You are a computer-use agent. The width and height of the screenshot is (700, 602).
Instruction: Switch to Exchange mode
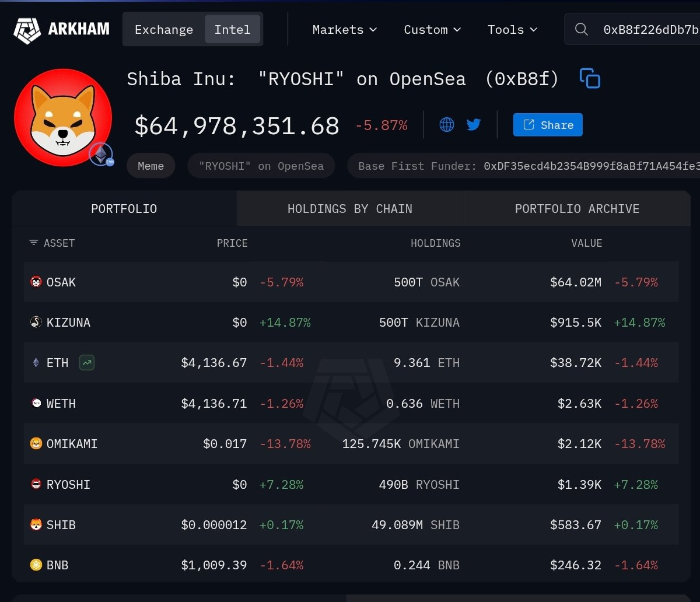click(164, 29)
